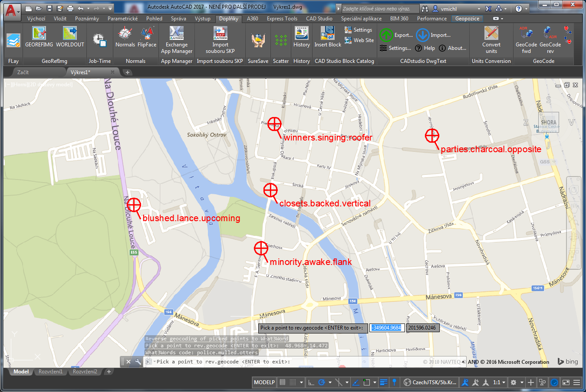This screenshot has height=392, width=586.
Task: Run the SureSave hands icon
Action: coord(258,41)
